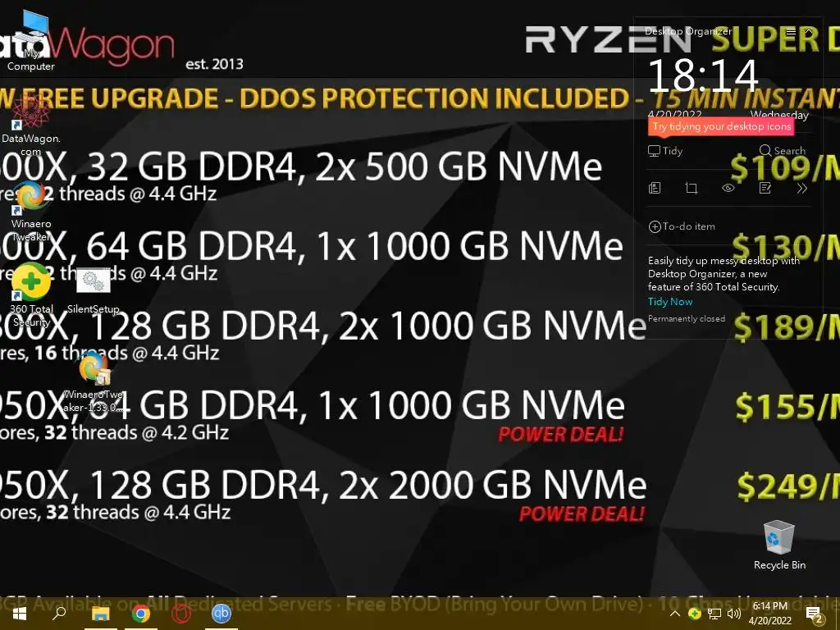Click the Tidy Now link
The image size is (840, 630).
(x=670, y=302)
